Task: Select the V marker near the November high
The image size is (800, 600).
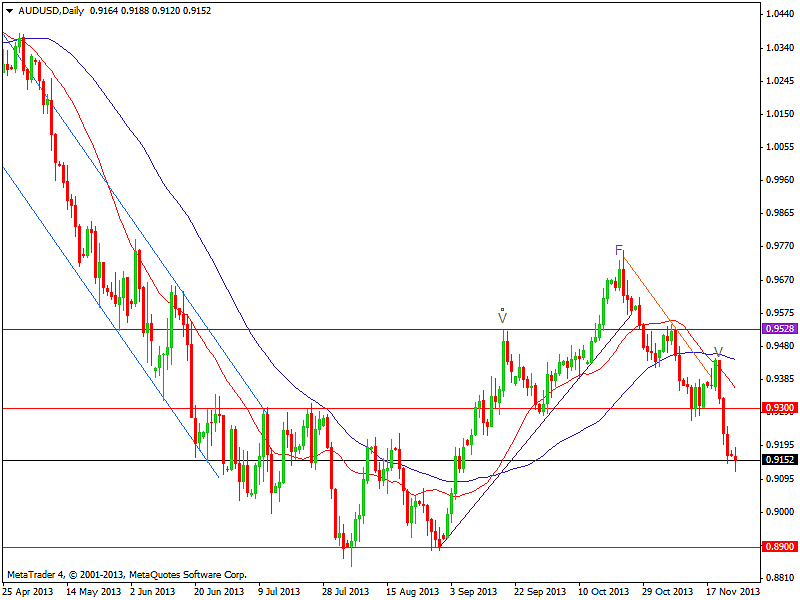Action: click(x=717, y=352)
